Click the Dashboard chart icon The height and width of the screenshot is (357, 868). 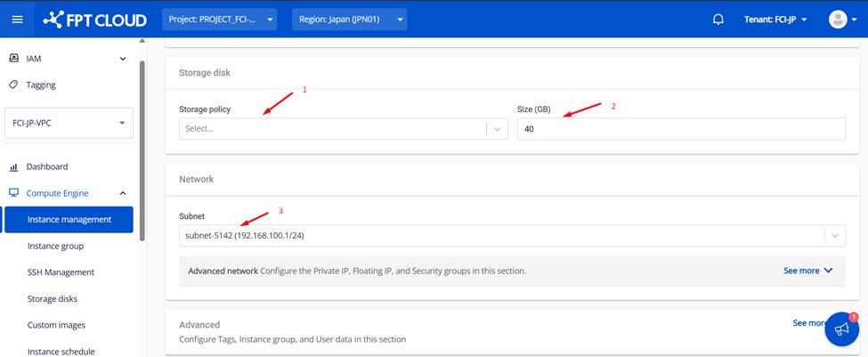pyautogui.click(x=13, y=167)
